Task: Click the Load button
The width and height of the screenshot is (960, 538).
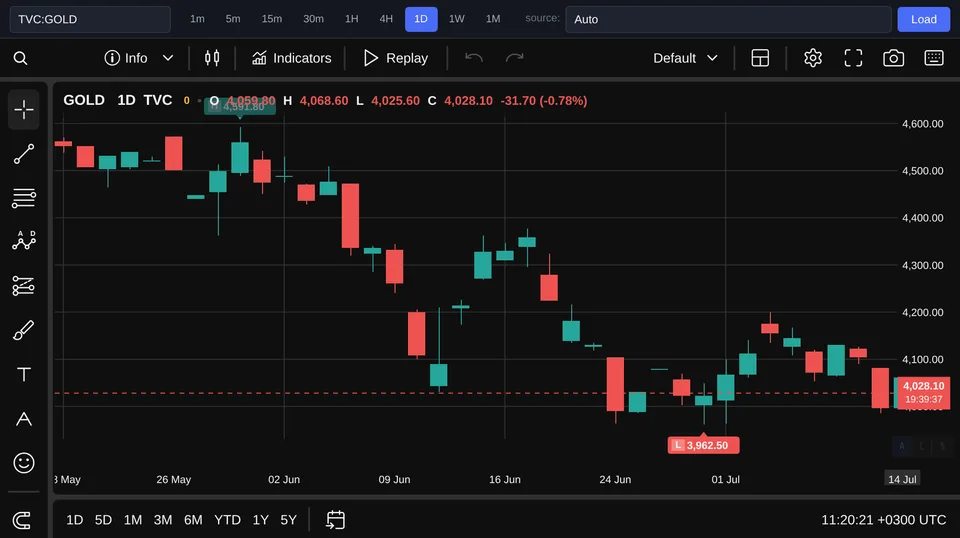Action: coord(923,19)
